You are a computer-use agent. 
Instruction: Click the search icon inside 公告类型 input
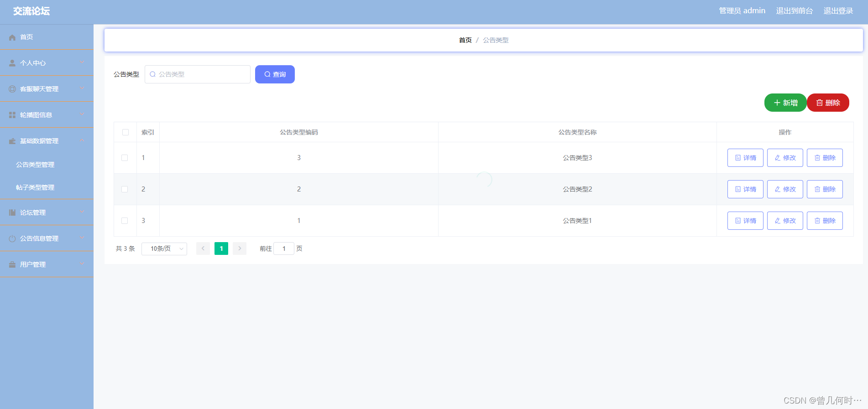(x=153, y=74)
